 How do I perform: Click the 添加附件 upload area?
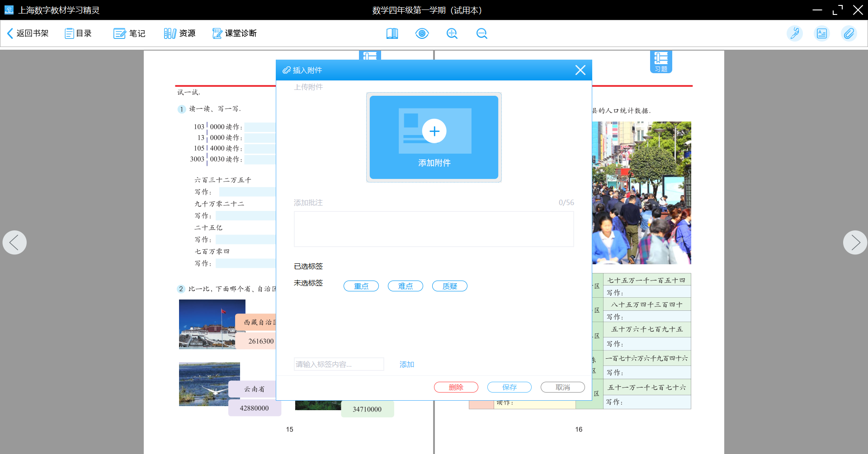(x=434, y=137)
